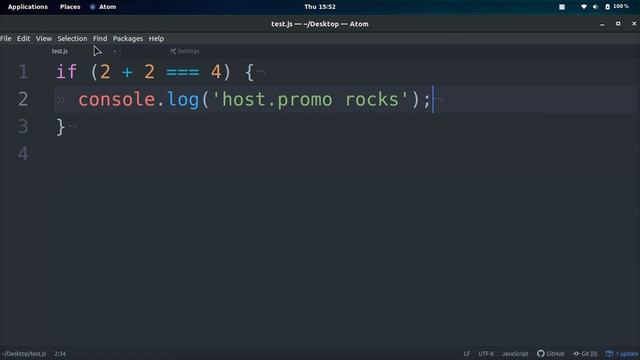Click the ~/Desktop/test.js path in status bar

[24, 353]
